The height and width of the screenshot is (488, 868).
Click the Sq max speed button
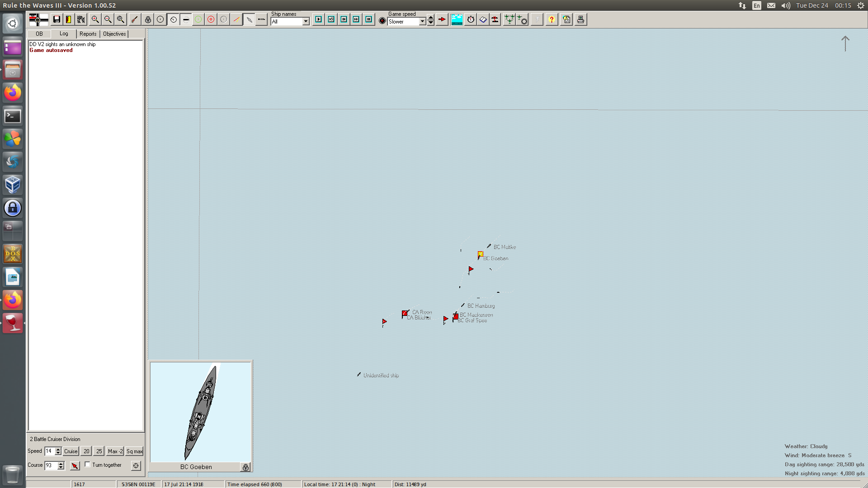coord(134,451)
